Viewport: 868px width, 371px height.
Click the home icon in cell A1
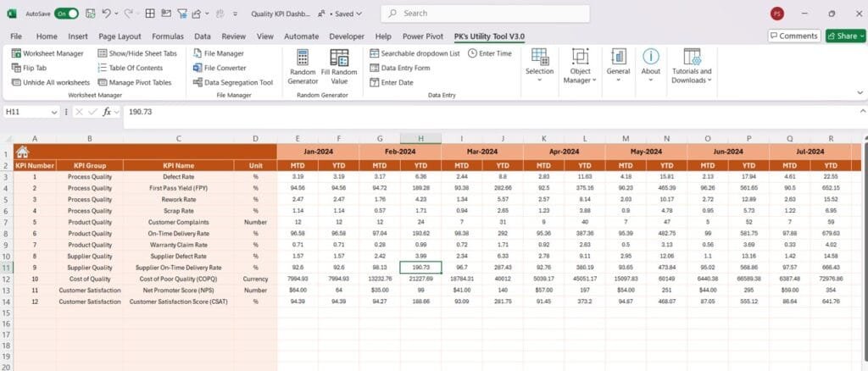(x=23, y=152)
